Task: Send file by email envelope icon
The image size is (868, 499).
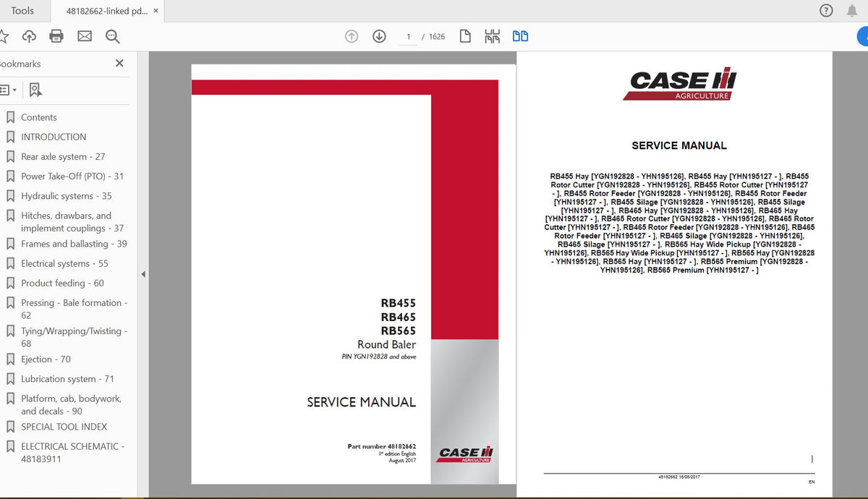Action: coord(85,36)
